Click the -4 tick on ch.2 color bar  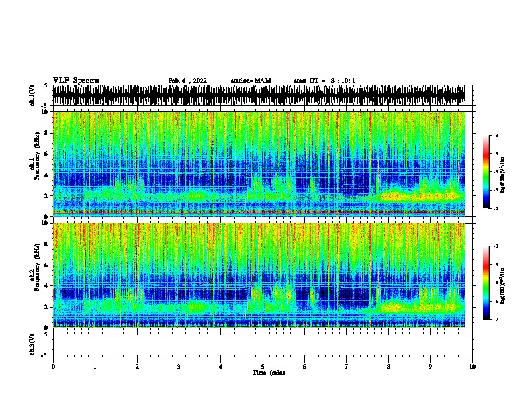496,265
